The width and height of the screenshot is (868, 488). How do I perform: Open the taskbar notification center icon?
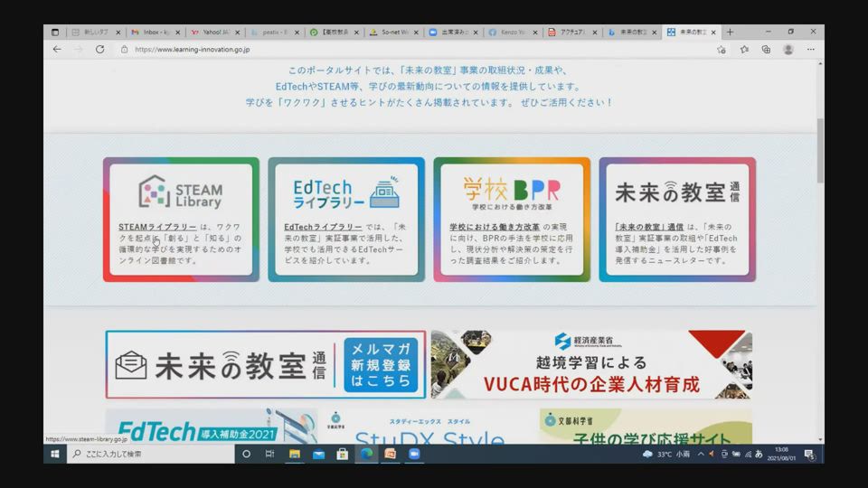[x=808, y=454]
